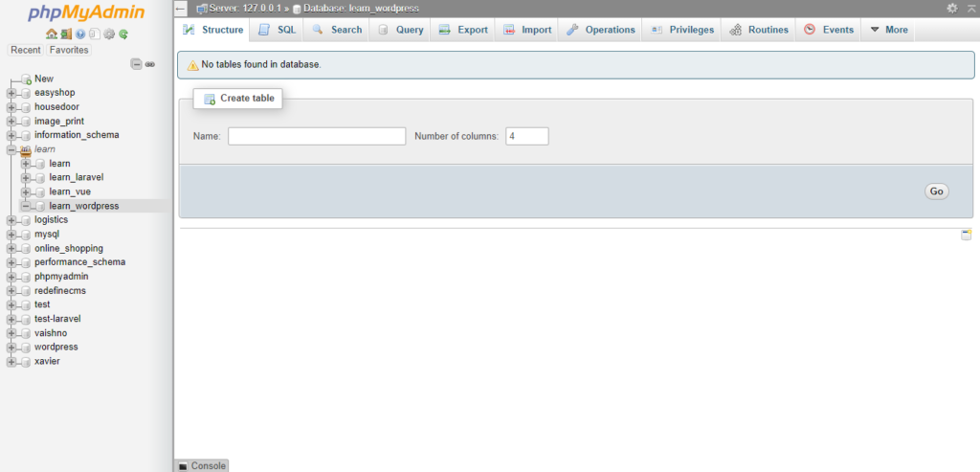Viewport: 980px width, 472px height.
Task: Click the Favorites tables button
Action: (x=69, y=50)
